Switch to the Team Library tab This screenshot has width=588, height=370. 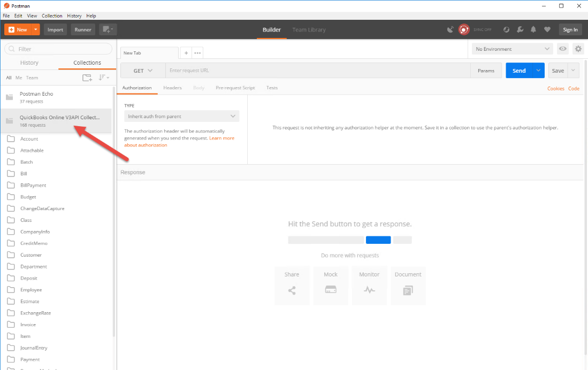click(309, 29)
